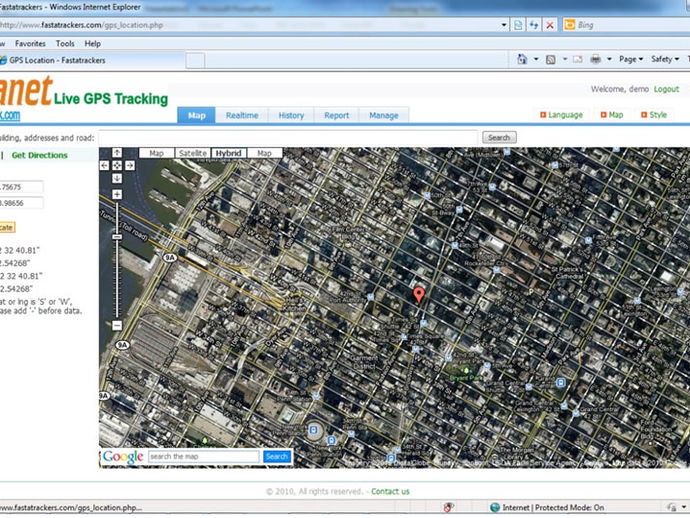
Task: Open the Help menu
Action: point(93,44)
